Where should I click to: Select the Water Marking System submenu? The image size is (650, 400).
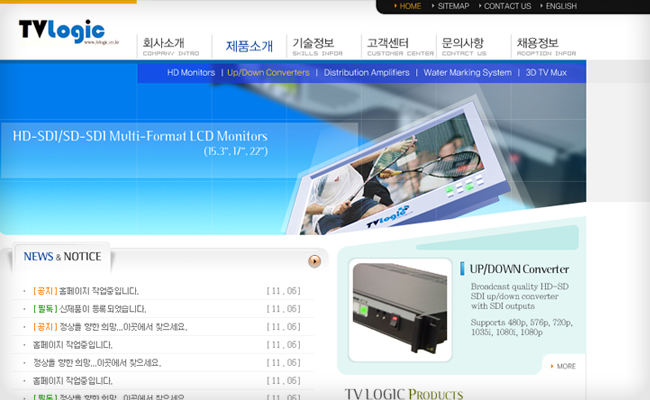point(467,73)
